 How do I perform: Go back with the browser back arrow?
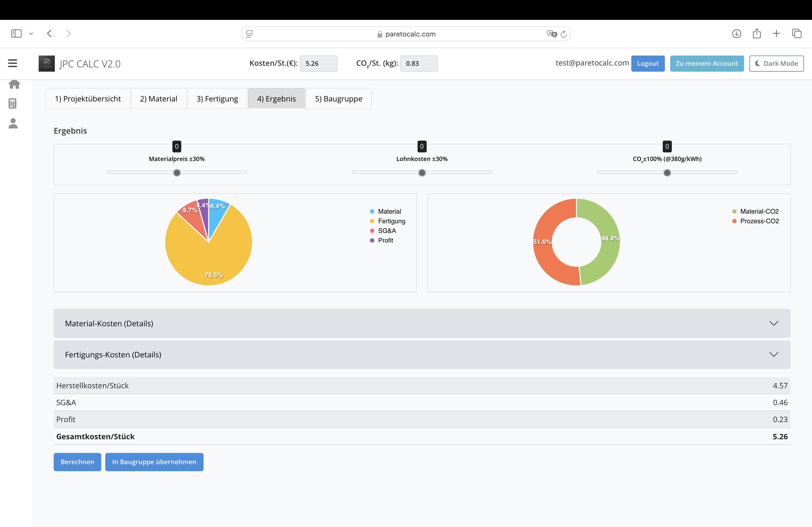49,33
